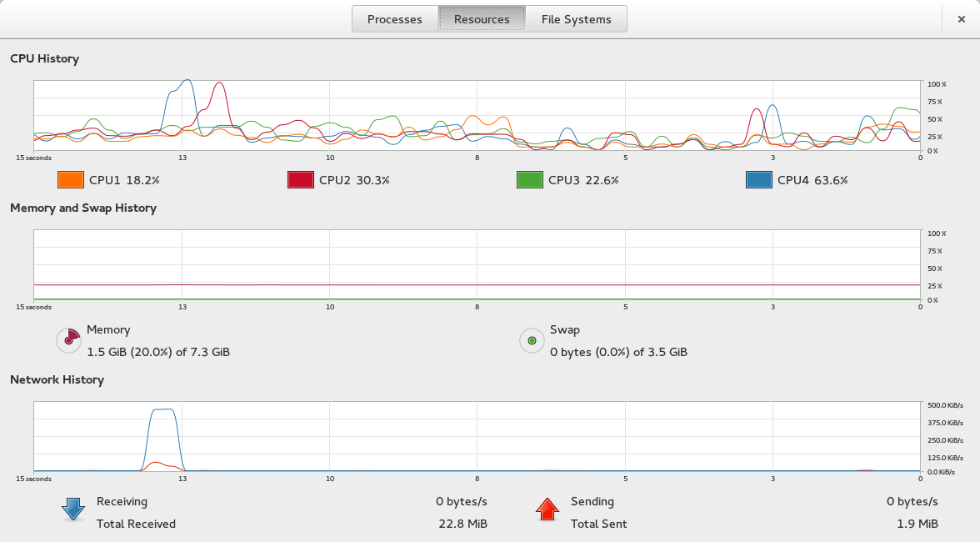Click the CPU History graph area
The width and height of the screenshot is (980, 542).
(477, 116)
